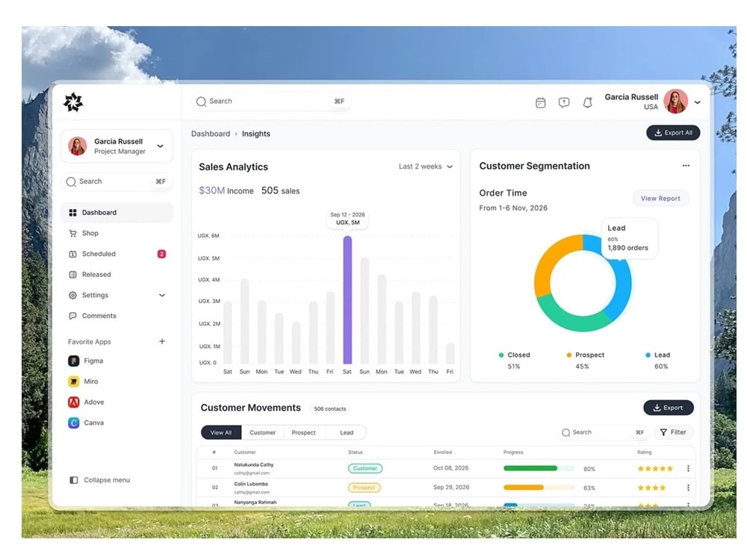Click the Dashboard grid icon
The height and width of the screenshot is (560, 747).
point(72,212)
